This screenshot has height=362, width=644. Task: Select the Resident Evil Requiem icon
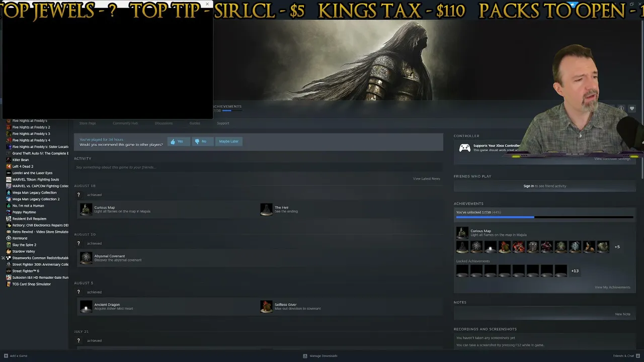tap(9, 219)
